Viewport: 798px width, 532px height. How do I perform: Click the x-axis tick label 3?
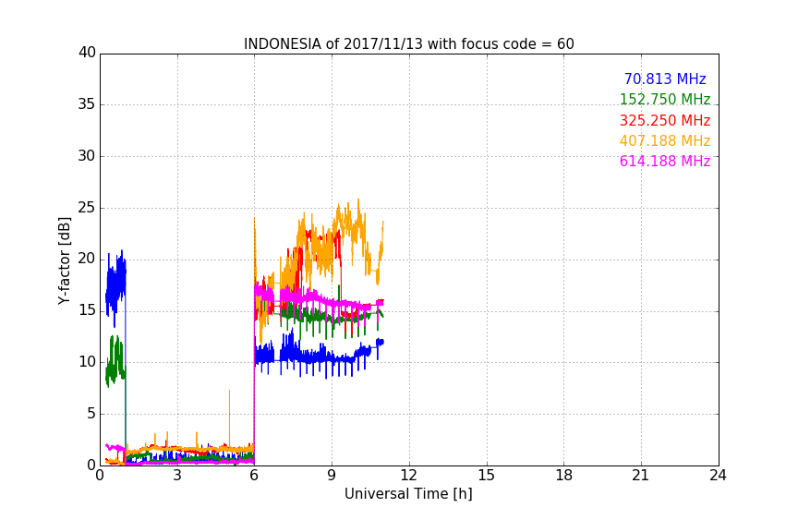pos(177,476)
